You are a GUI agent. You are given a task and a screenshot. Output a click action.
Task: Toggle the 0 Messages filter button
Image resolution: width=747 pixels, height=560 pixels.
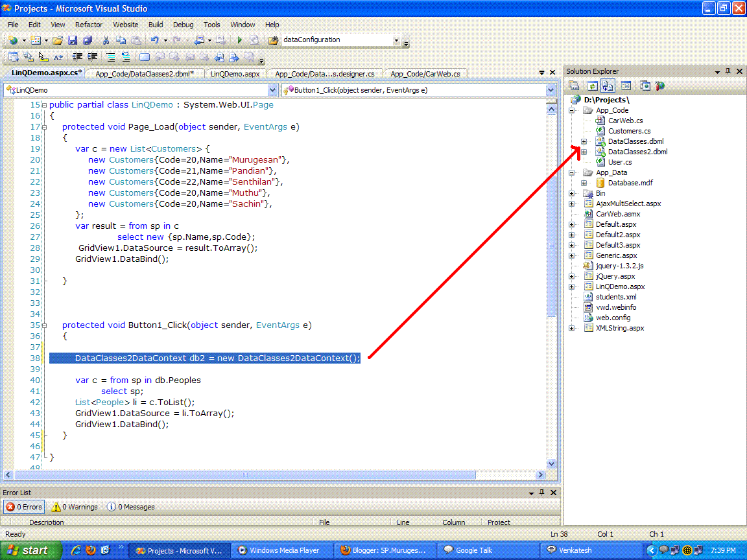[130, 507]
